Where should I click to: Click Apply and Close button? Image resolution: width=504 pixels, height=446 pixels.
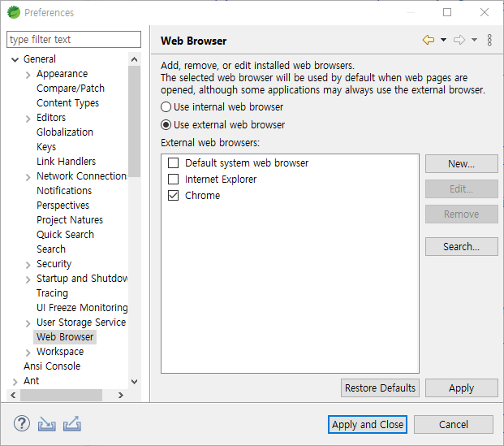pos(368,424)
